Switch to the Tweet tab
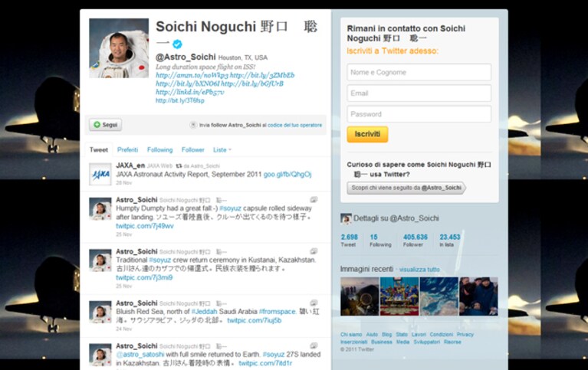The image size is (588, 370). point(99,149)
